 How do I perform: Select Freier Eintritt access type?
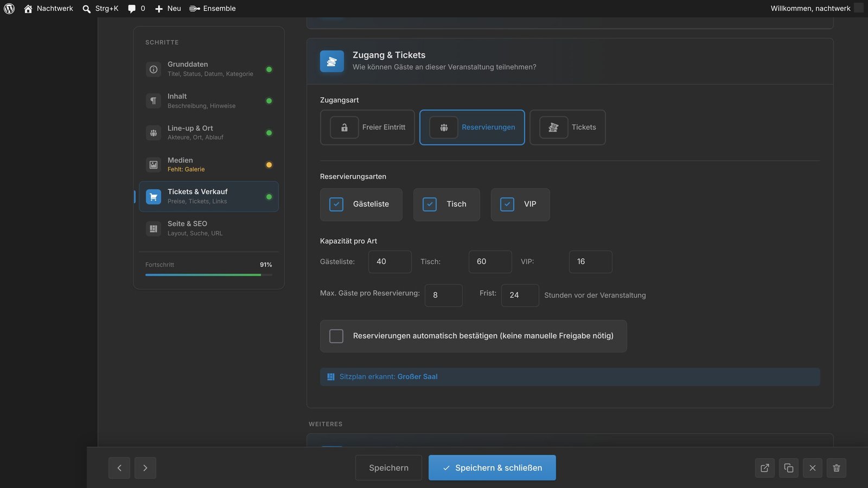[x=367, y=127]
